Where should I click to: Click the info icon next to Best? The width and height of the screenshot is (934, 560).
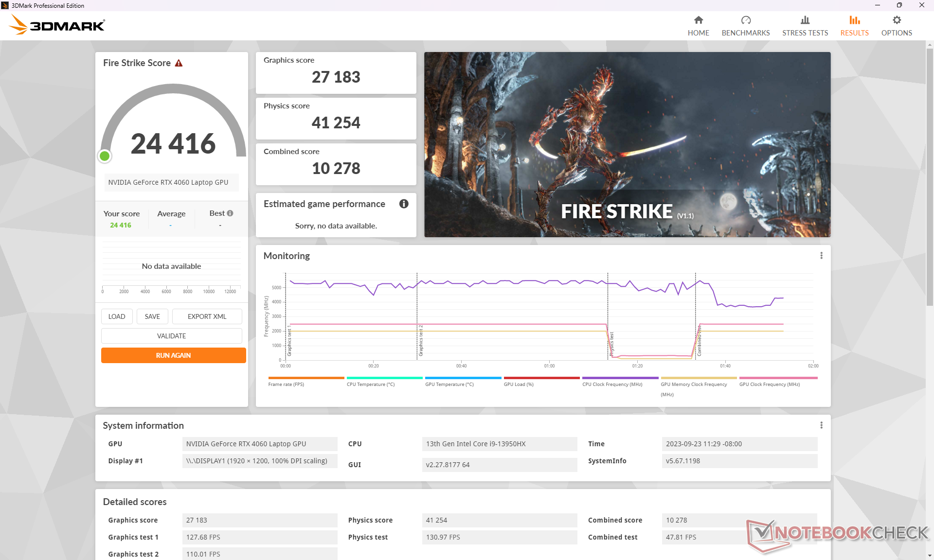[x=230, y=213]
